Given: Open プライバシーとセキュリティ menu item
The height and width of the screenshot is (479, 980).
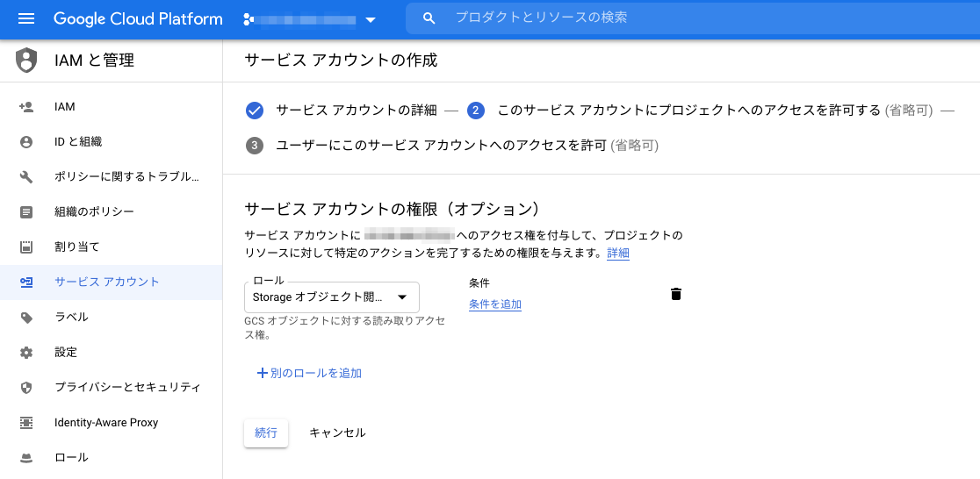Looking at the screenshot, I should click(112, 388).
